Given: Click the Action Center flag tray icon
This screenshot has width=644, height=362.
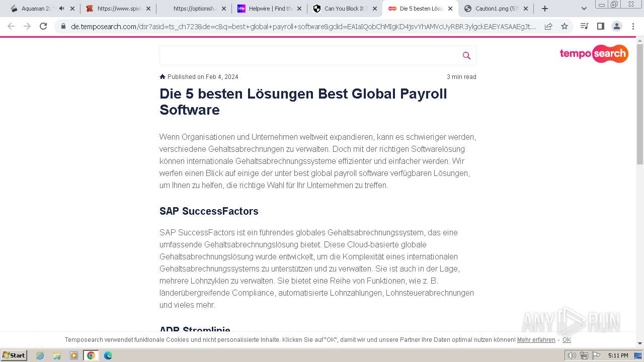Looking at the screenshot, I should coord(596,355).
